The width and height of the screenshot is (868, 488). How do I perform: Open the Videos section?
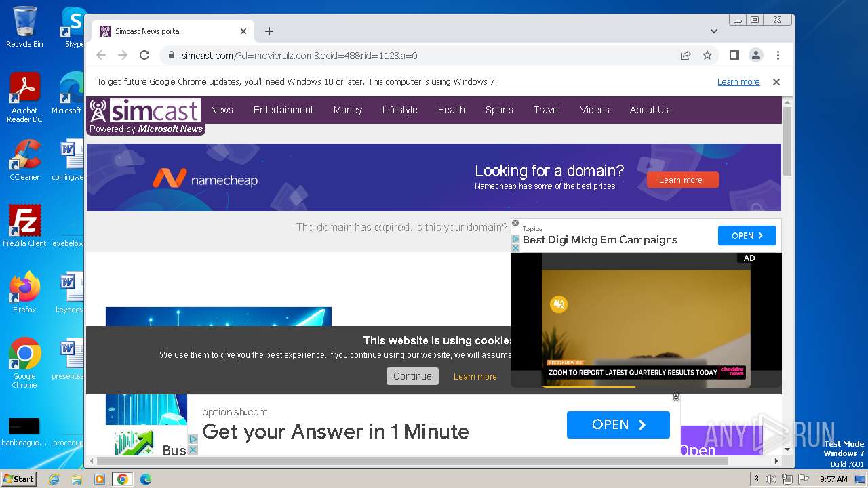click(x=595, y=110)
